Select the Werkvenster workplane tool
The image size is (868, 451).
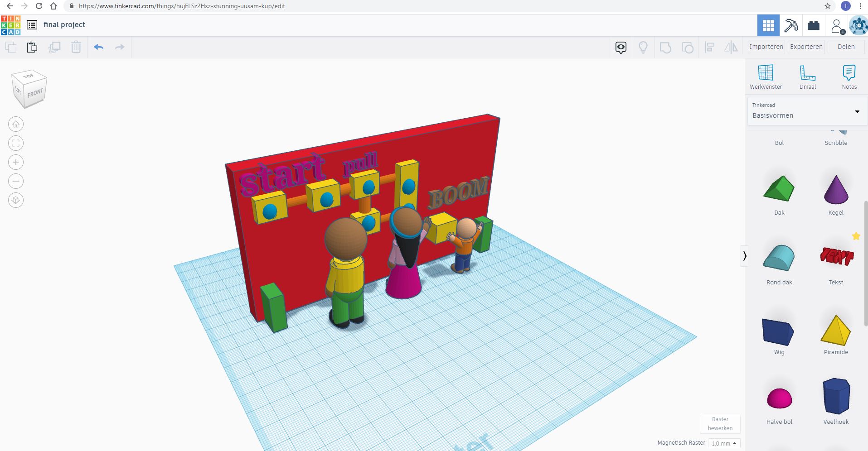point(766,77)
